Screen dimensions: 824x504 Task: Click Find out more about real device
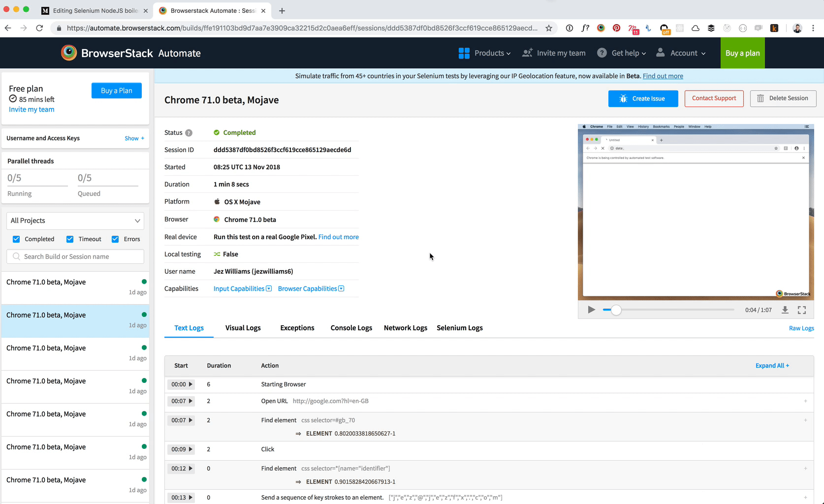click(x=339, y=237)
